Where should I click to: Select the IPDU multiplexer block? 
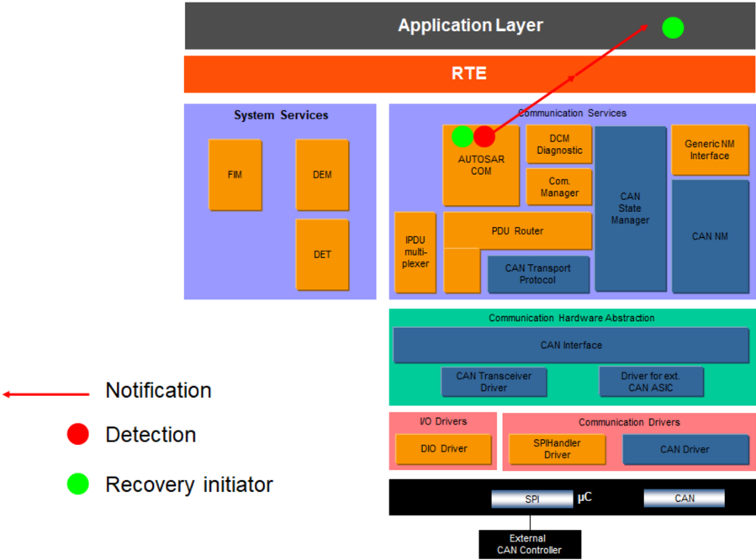coord(415,252)
